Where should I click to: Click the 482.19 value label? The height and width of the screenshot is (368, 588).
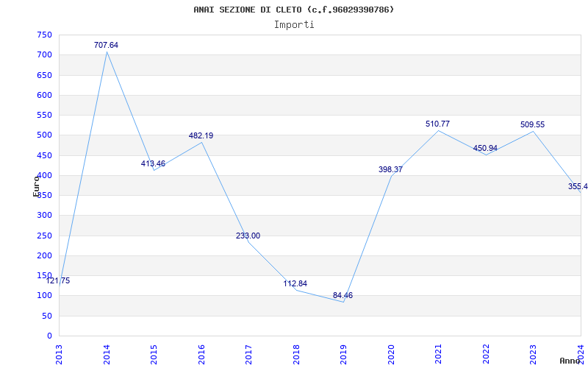[x=201, y=135]
